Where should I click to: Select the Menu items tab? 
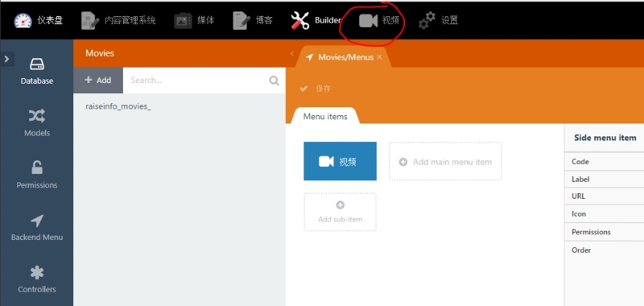pyautogui.click(x=325, y=116)
